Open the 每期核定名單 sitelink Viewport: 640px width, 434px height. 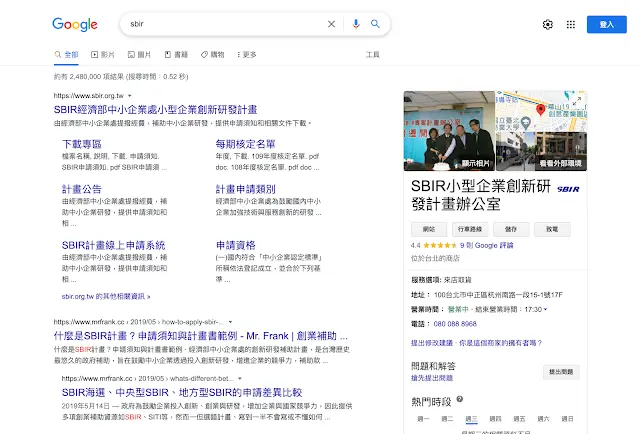[245, 144]
